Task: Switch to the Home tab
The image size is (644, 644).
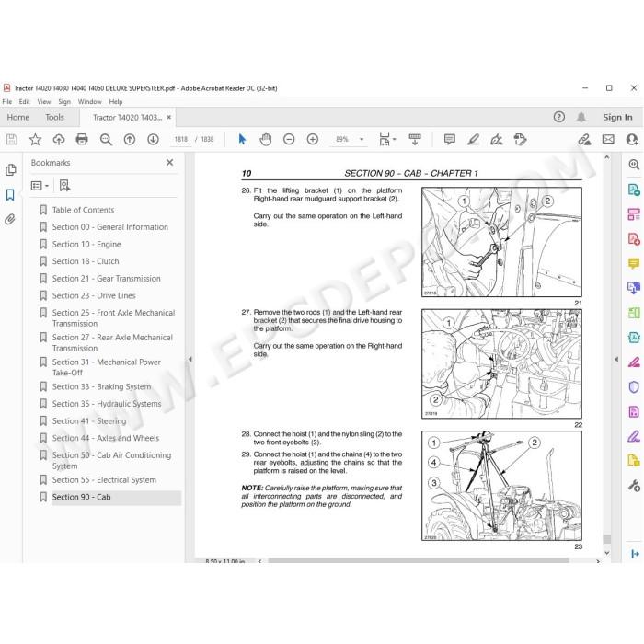Action: [18, 118]
